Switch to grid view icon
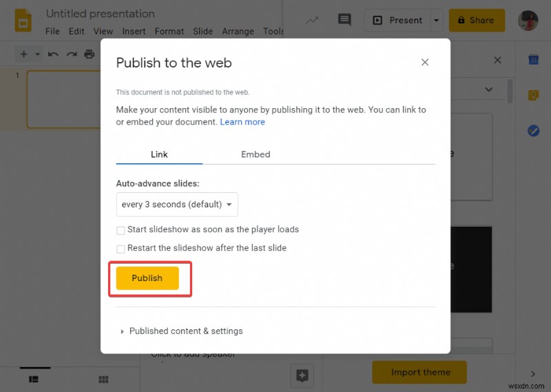The image size is (551, 392). 103,379
